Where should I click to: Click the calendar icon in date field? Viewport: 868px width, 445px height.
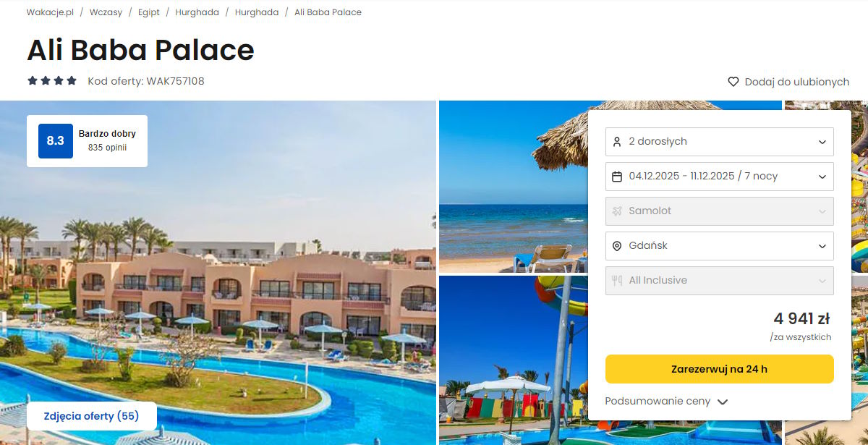click(x=617, y=177)
